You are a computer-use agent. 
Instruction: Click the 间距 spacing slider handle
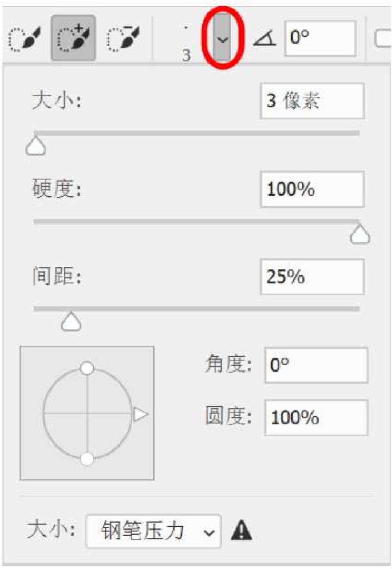[x=71, y=322]
